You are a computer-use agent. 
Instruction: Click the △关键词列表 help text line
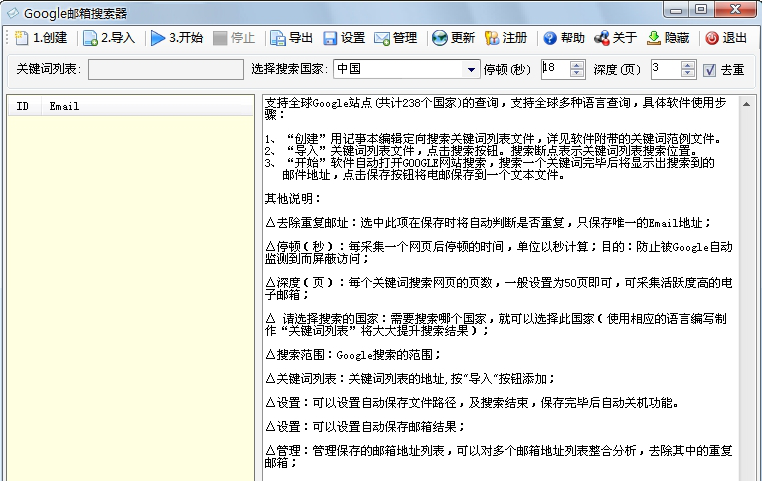[x=410, y=379]
